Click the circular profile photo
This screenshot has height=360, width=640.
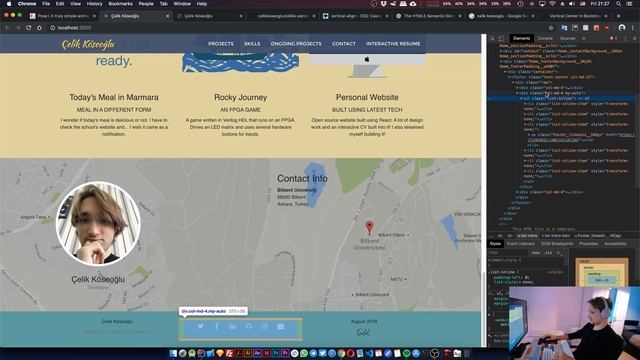point(98,224)
